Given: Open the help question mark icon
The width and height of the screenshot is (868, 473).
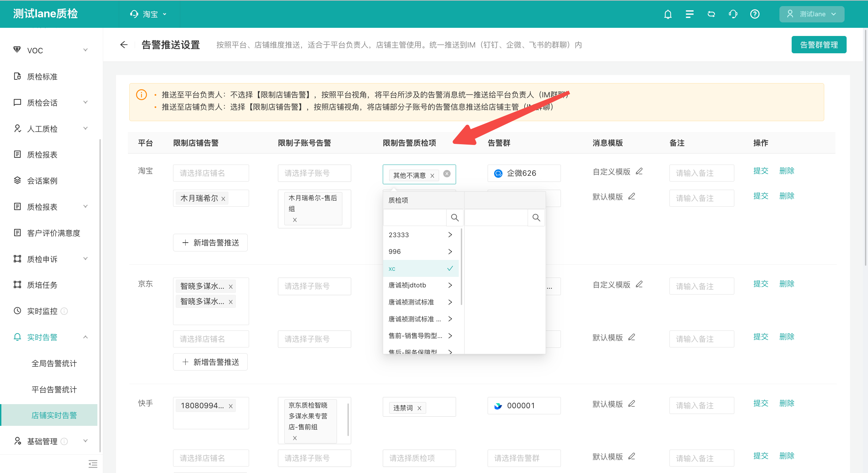Looking at the screenshot, I should (755, 14).
